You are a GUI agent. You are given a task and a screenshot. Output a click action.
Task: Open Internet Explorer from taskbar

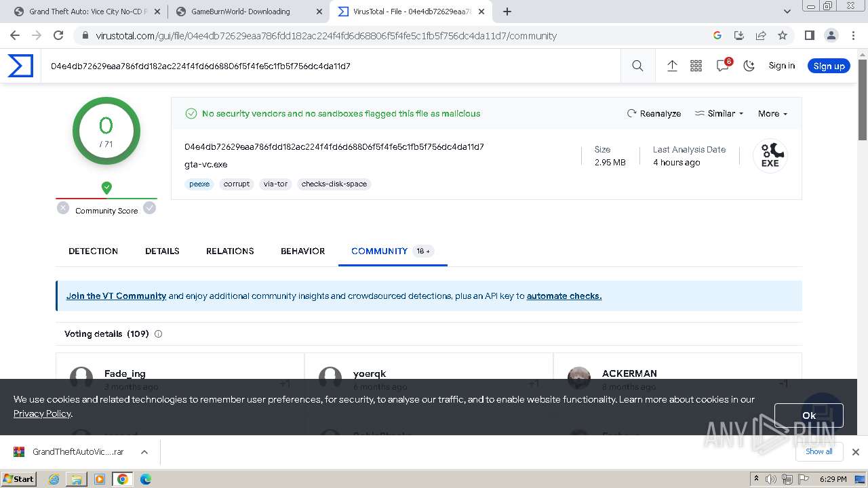pos(54,479)
